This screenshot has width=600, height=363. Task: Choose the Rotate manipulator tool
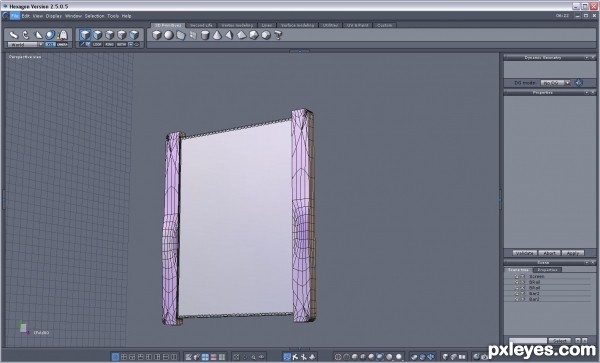point(26,35)
